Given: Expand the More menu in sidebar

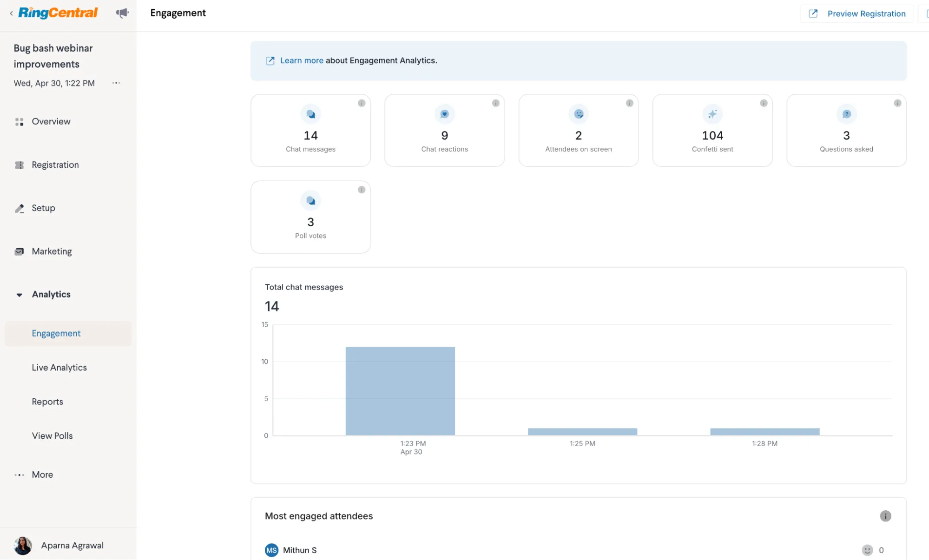Looking at the screenshot, I should point(42,474).
